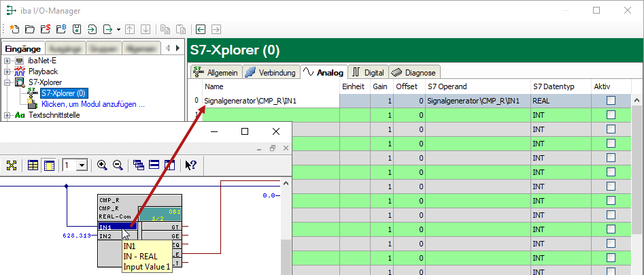Collapse the S7-Xplorer tree node
Image resolution: width=644 pixels, height=275 pixels.
(7, 82)
